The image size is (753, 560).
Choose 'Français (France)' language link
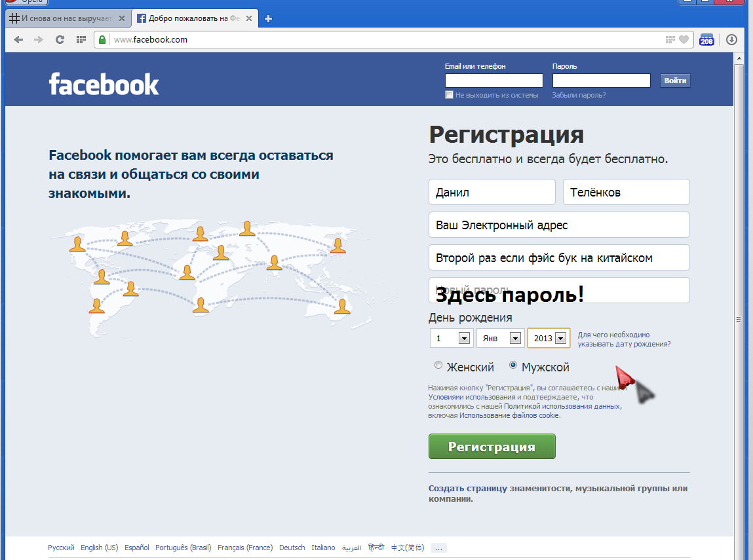(x=245, y=548)
